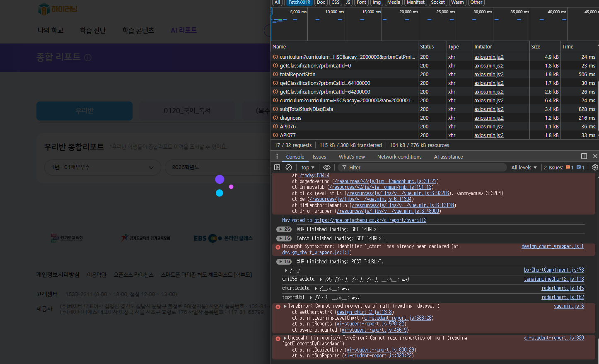The width and height of the screenshot is (599, 364).
Task: Click the info icon beside 종합 리포트
Action: [88, 58]
